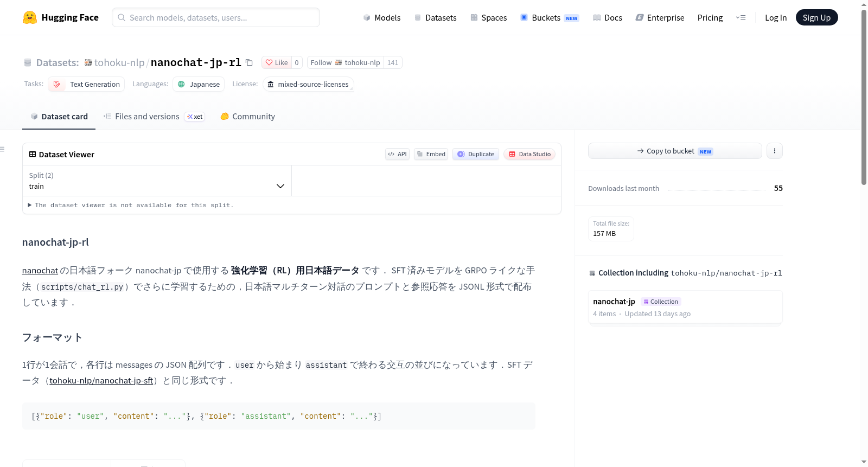This screenshot has height=467, width=868.
Task: Open Data Studio
Action: (529, 154)
